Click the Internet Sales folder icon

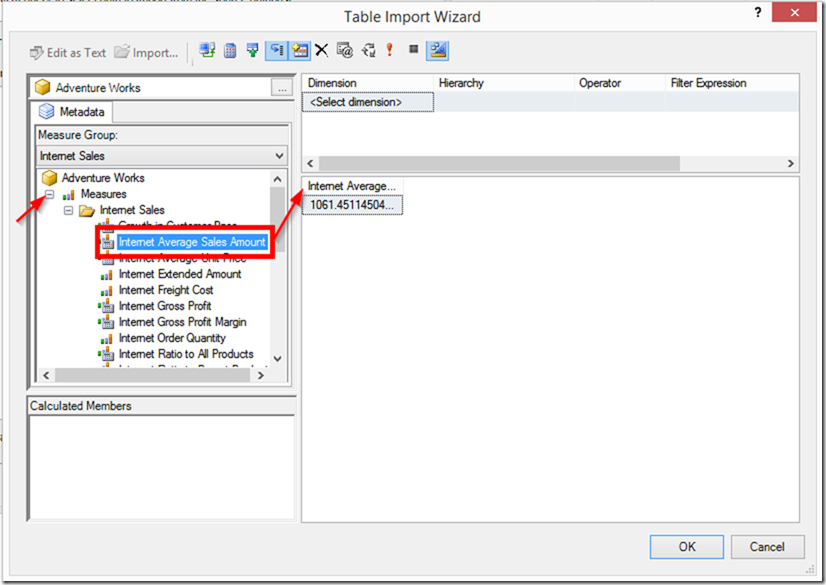(86, 211)
